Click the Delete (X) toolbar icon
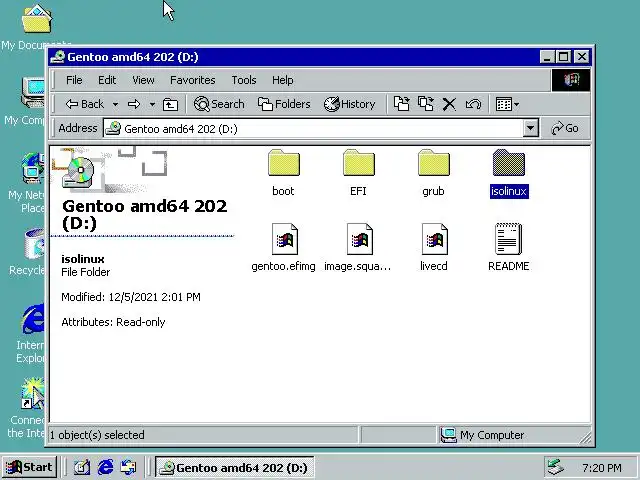This screenshot has height=480, width=640. [449, 104]
